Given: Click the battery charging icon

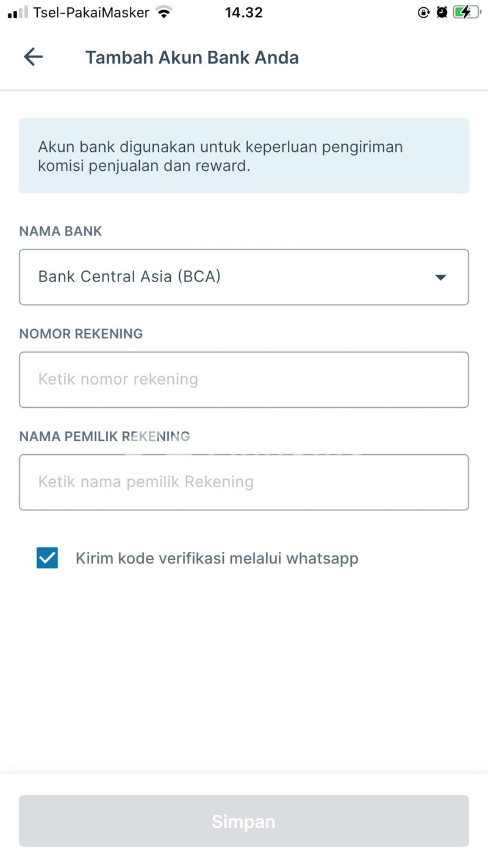Looking at the screenshot, I should coord(467,12).
